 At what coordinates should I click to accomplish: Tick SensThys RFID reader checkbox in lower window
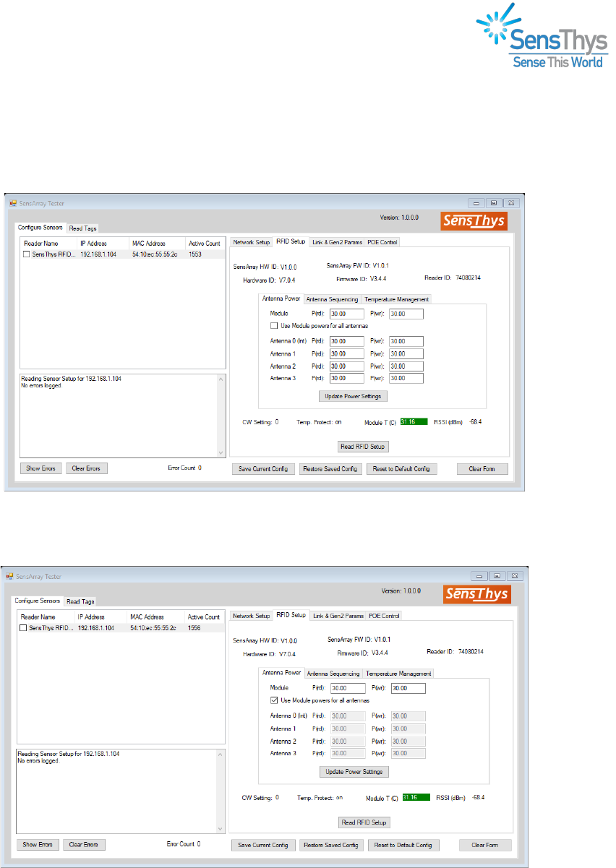click(24, 628)
